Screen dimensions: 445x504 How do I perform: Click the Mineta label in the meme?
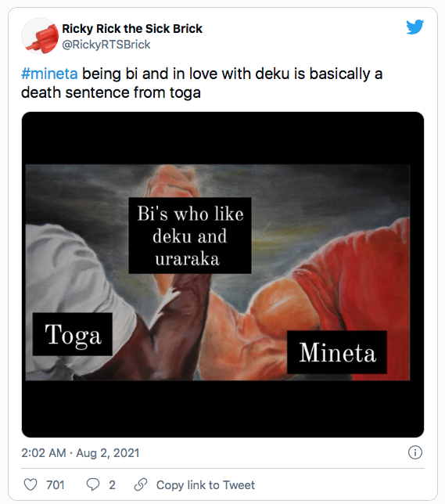(x=337, y=352)
